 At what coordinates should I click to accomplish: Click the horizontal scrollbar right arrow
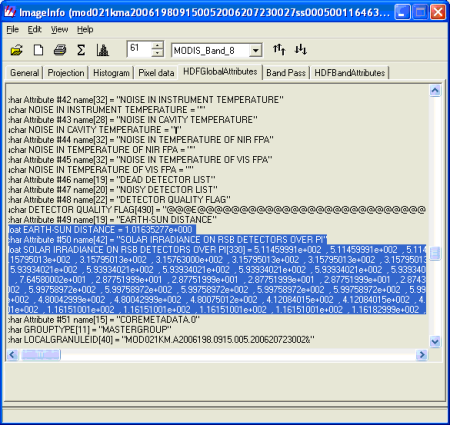tap(422, 355)
